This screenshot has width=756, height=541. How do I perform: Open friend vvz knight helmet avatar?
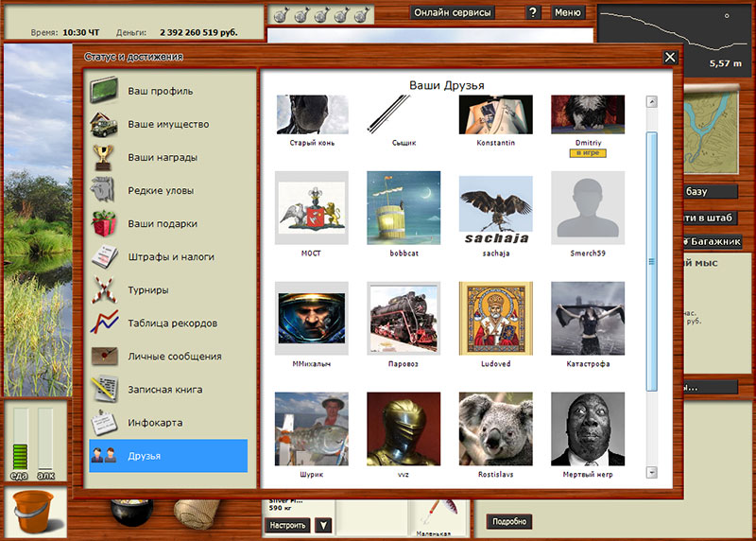[x=404, y=428]
